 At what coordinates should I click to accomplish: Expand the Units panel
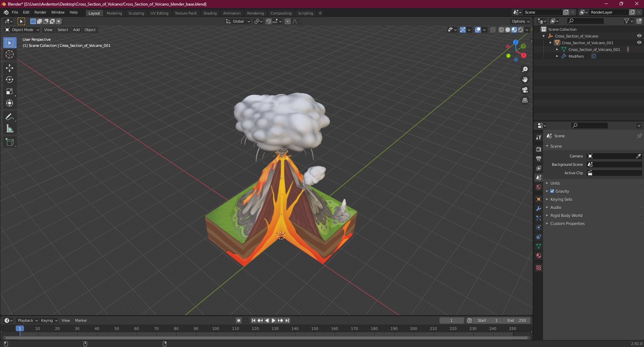pyautogui.click(x=555, y=183)
